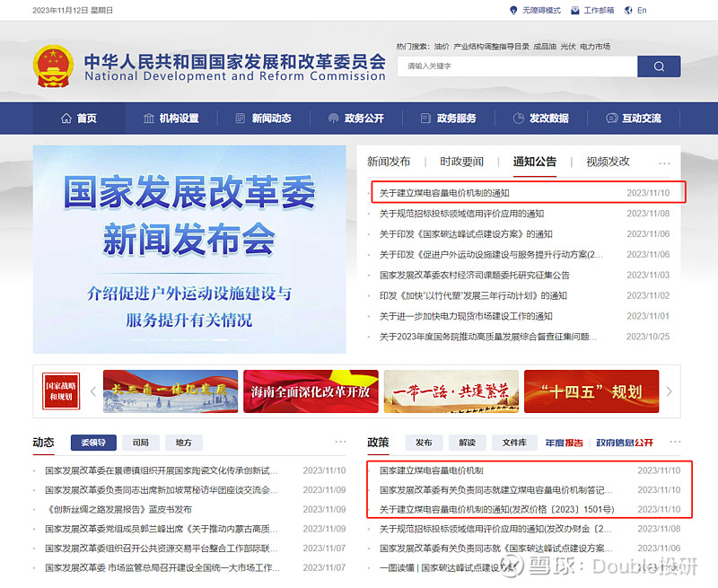The image size is (718, 588).
Task: Select the 委领导 tab under 动态
Action: tap(93, 443)
